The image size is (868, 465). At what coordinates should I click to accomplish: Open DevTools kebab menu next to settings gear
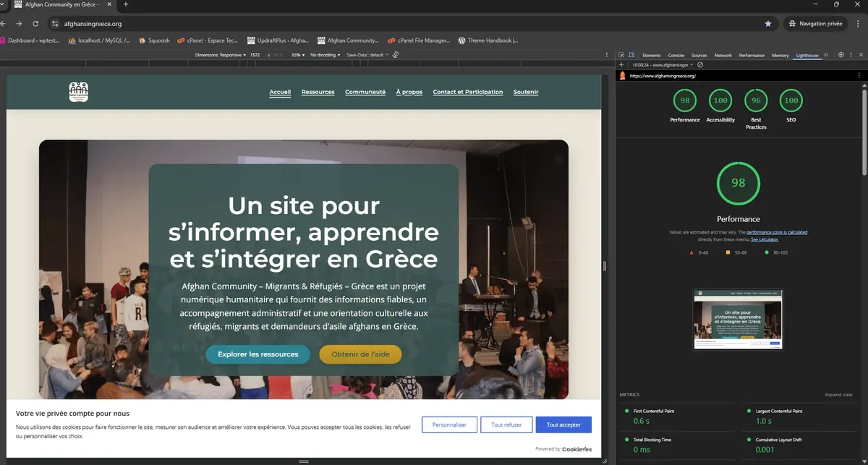click(851, 55)
